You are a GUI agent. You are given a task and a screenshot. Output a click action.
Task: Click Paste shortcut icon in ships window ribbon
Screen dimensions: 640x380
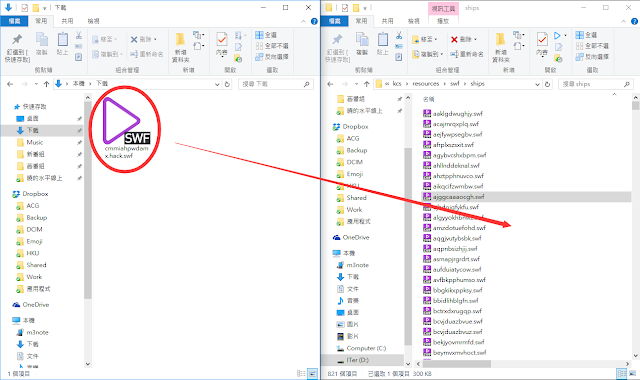(x=399, y=57)
